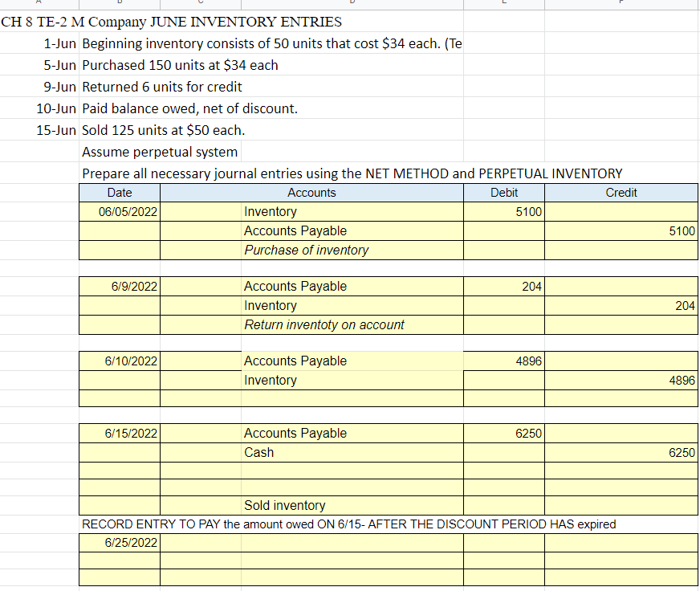This screenshot has height=591, width=700.
Task: Select the empty 6/25/2022 date cell
Action: tap(119, 542)
